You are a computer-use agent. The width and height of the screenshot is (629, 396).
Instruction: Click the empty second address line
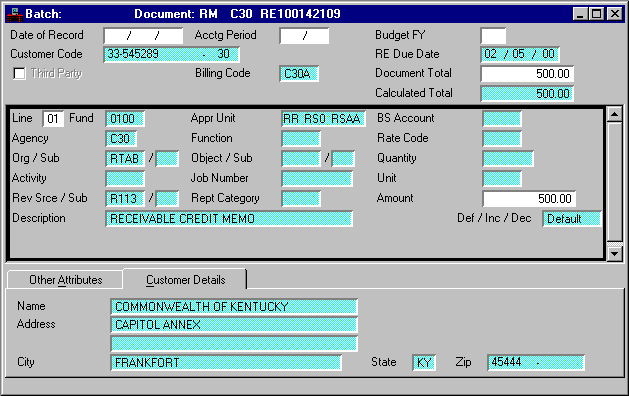[x=234, y=344]
